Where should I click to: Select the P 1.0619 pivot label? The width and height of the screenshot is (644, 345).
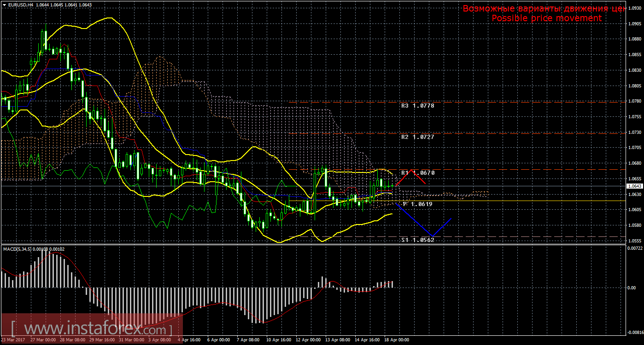coord(417,204)
